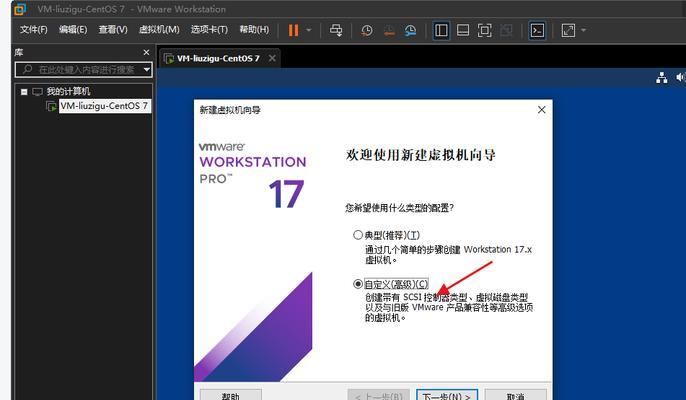Click the pause virtual machine icon
The width and height of the screenshot is (686, 400).
click(x=294, y=30)
